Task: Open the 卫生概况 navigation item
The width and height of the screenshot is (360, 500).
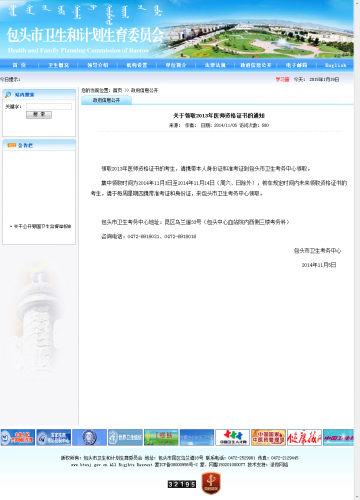Action: [58, 65]
